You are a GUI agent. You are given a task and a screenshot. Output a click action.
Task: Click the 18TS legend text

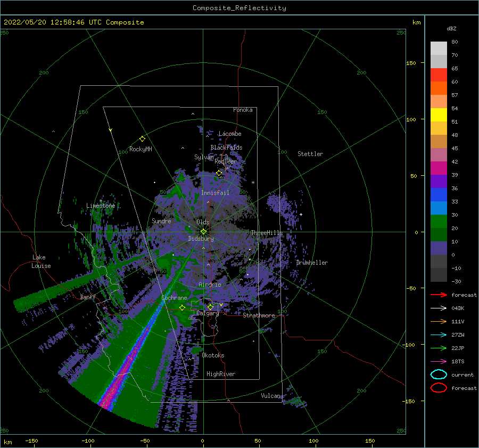(458, 362)
